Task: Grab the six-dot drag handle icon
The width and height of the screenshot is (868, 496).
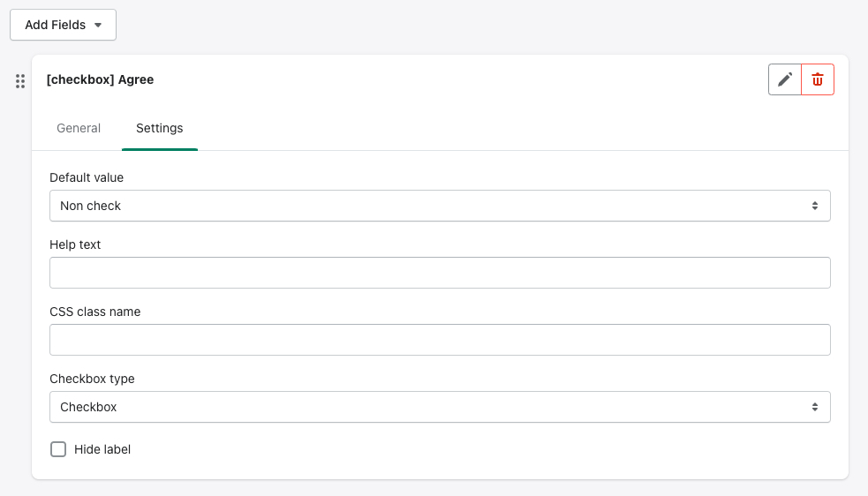Action: point(19,81)
